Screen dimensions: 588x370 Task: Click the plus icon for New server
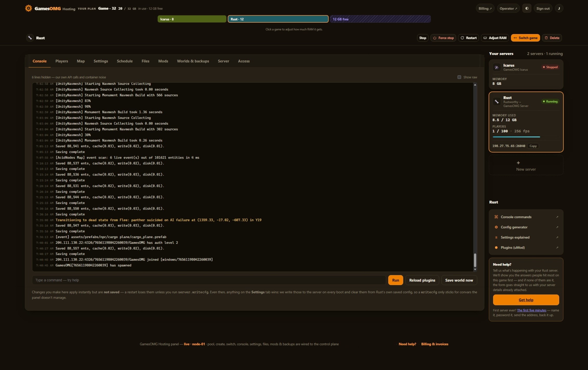click(518, 163)
